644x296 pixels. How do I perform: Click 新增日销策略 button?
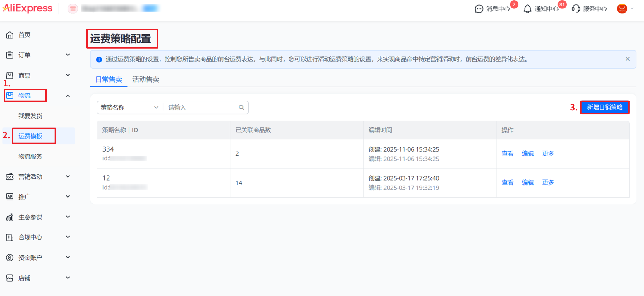click(x=604, y=107)
